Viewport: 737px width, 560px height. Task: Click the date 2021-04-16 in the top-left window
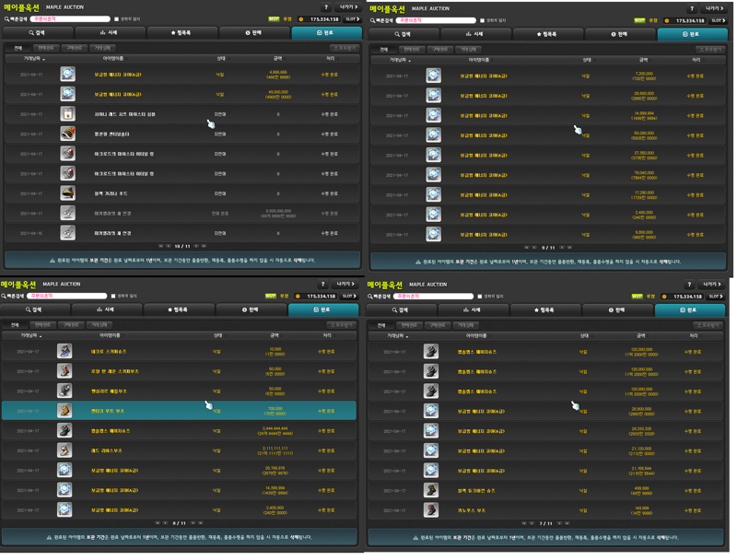tap(31, 234)
